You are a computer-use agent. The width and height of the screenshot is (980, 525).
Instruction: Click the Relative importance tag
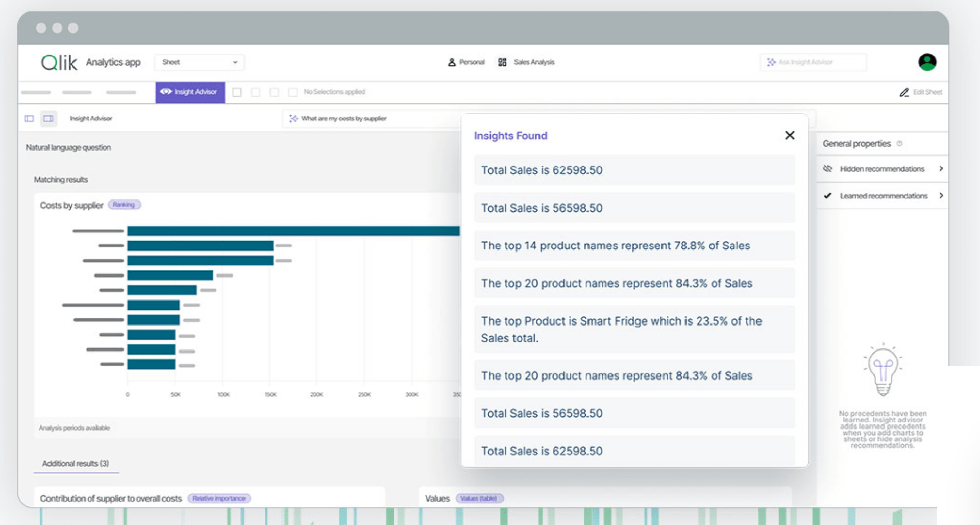pos(219,498)
